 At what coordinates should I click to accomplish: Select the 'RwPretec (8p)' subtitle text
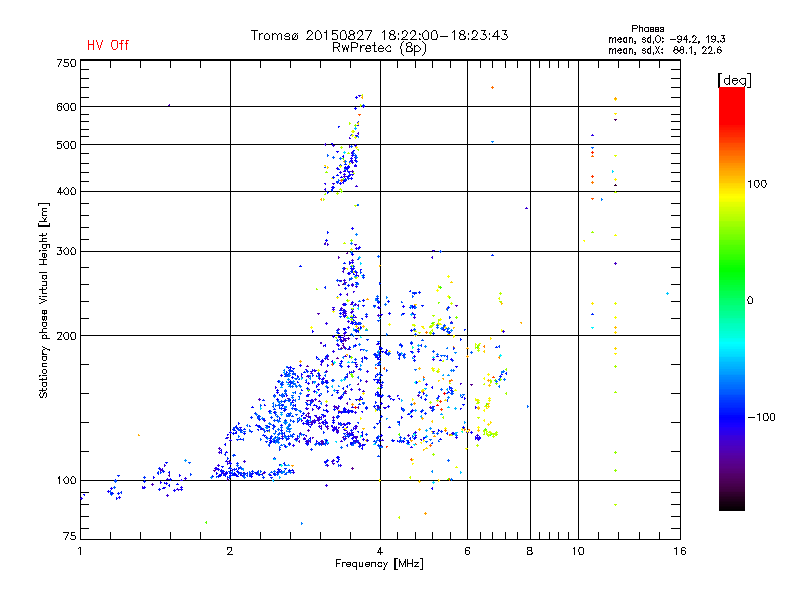pyautogui.click(x=379, y=48)
